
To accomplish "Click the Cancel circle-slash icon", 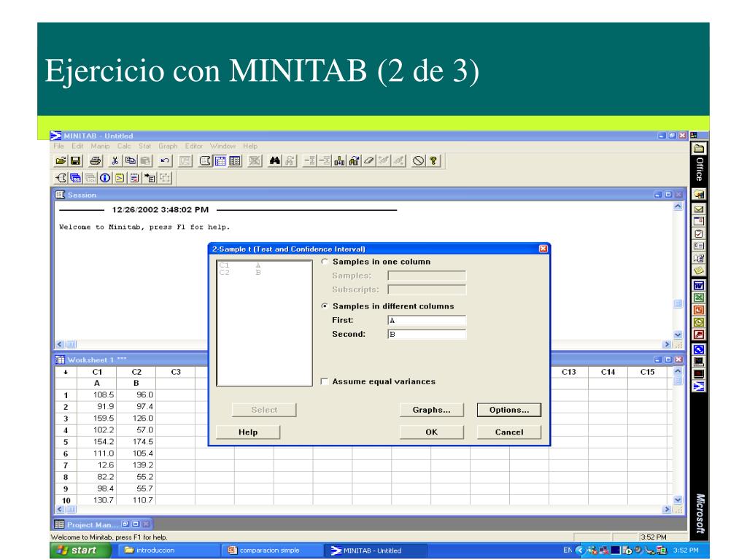I will coord(418,161).
